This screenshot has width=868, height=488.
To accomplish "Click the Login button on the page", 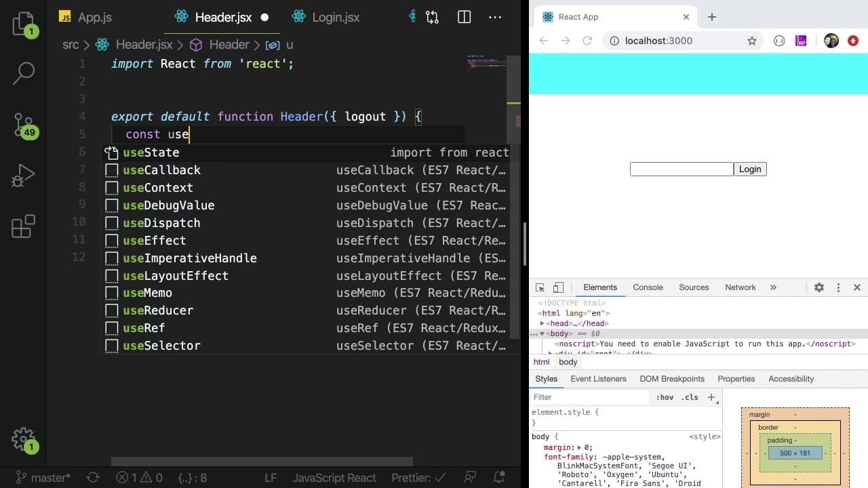I will pos(750,169).
